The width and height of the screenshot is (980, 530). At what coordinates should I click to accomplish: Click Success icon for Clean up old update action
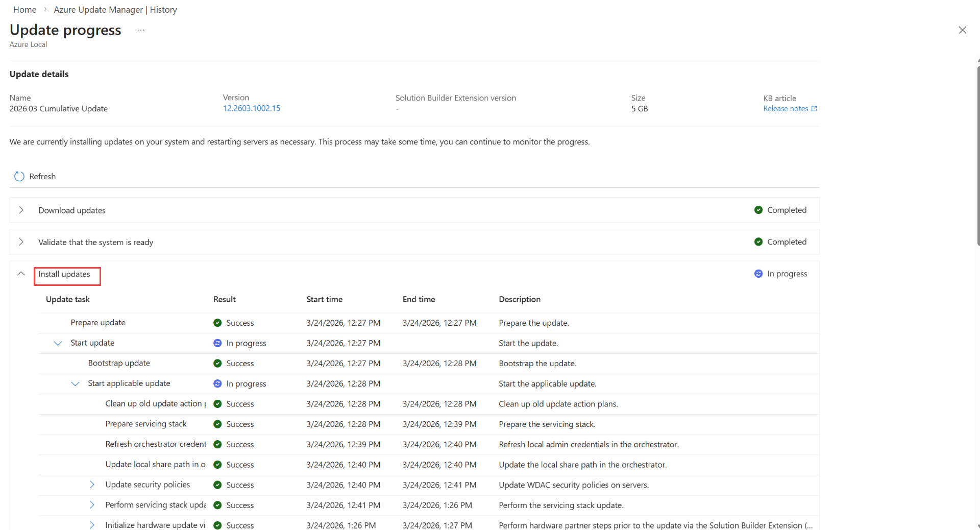point(217,404)
